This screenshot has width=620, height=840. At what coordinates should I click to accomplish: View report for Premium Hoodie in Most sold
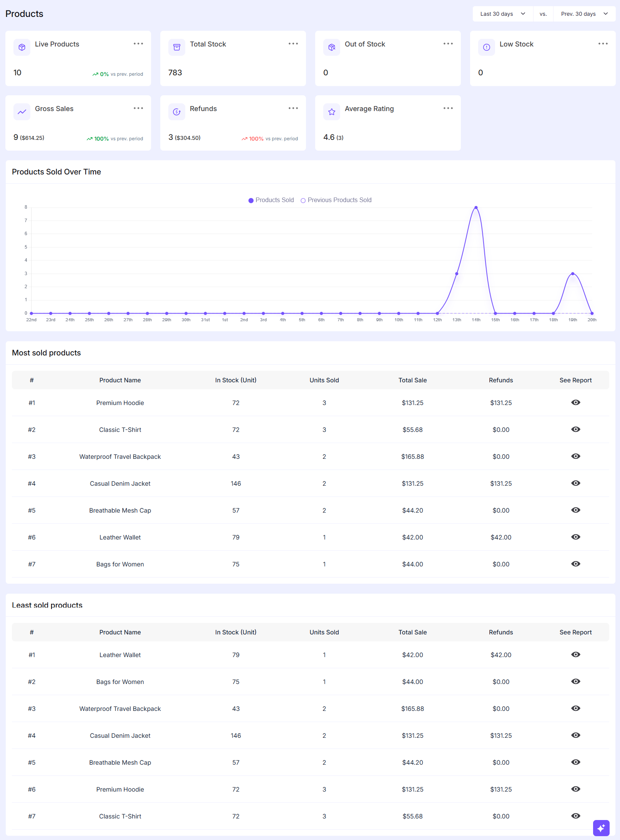(x=575, y=402)
